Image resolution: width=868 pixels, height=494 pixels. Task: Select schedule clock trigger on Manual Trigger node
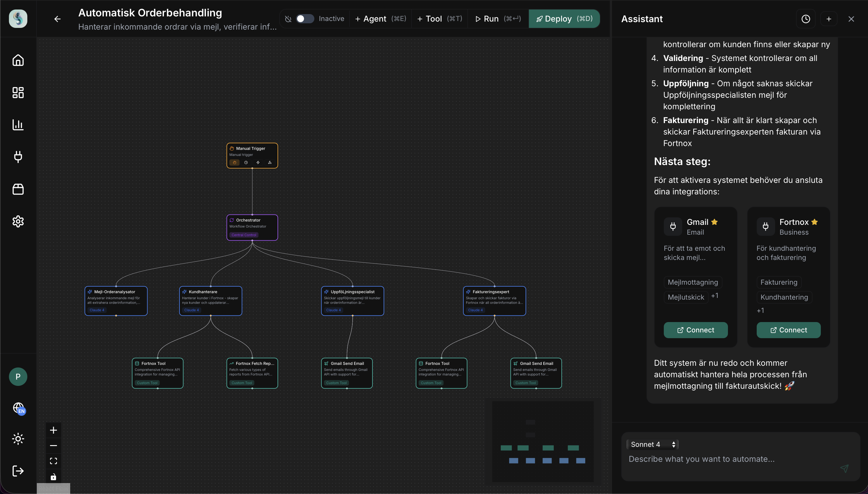point(246,162)
